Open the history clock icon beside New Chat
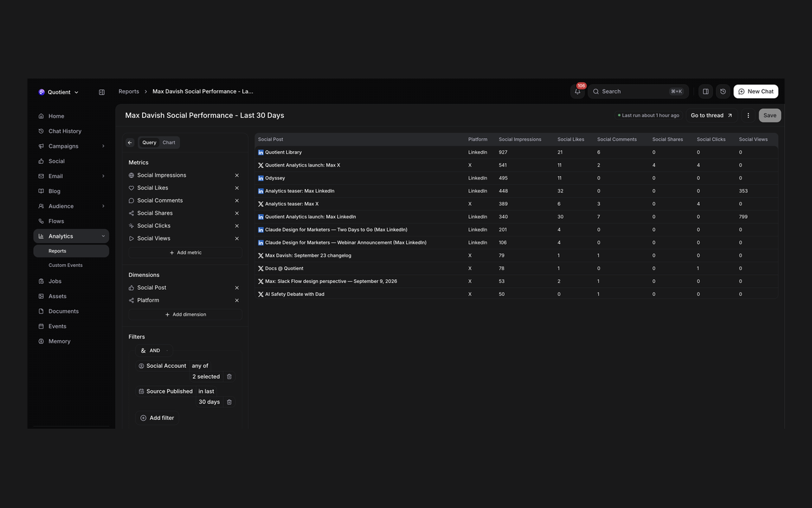This screenshot has width=812, height=508. [x=723, y=91]
